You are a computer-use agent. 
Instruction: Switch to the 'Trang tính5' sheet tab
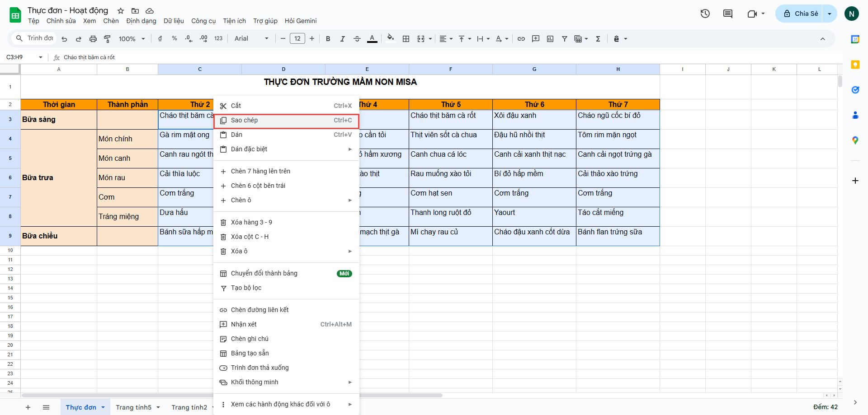133,407
